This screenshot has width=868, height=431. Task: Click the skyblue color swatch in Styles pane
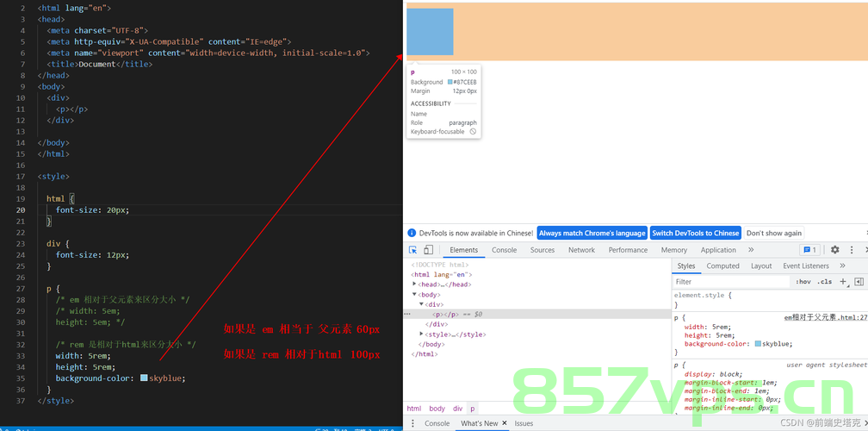[x=758, y=343]
